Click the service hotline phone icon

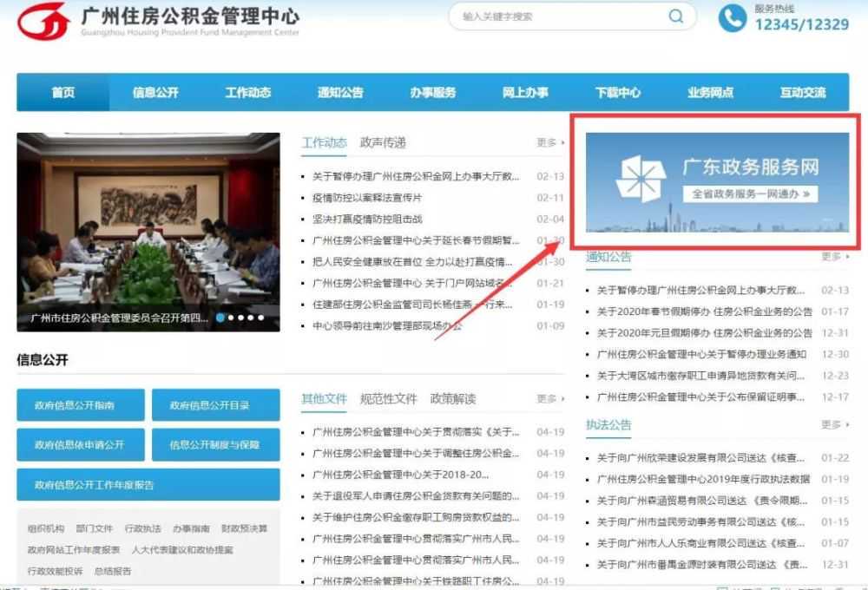[x=732, y=16]
